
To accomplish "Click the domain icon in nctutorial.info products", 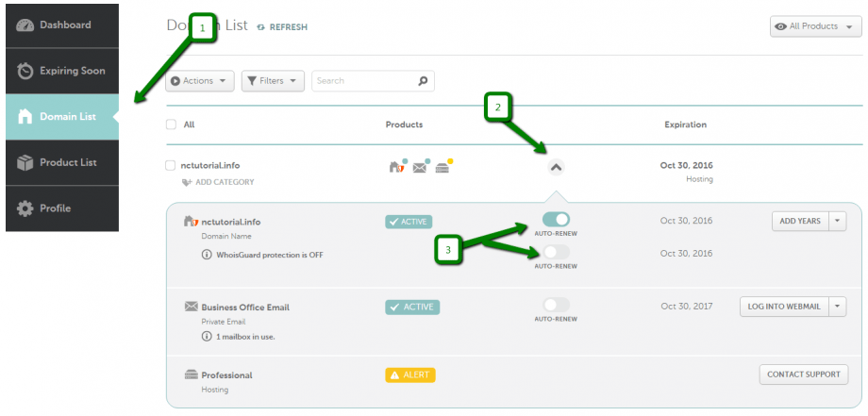I will (395, 167).
